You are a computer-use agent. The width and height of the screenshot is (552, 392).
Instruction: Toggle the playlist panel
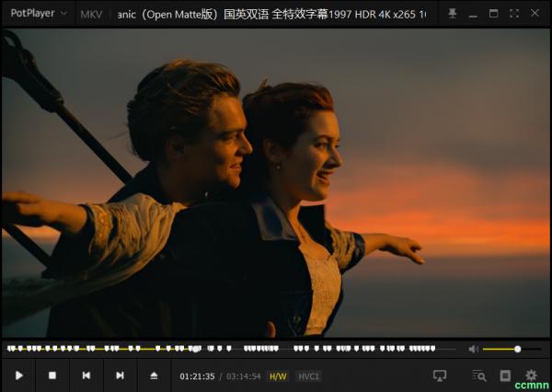505,375
